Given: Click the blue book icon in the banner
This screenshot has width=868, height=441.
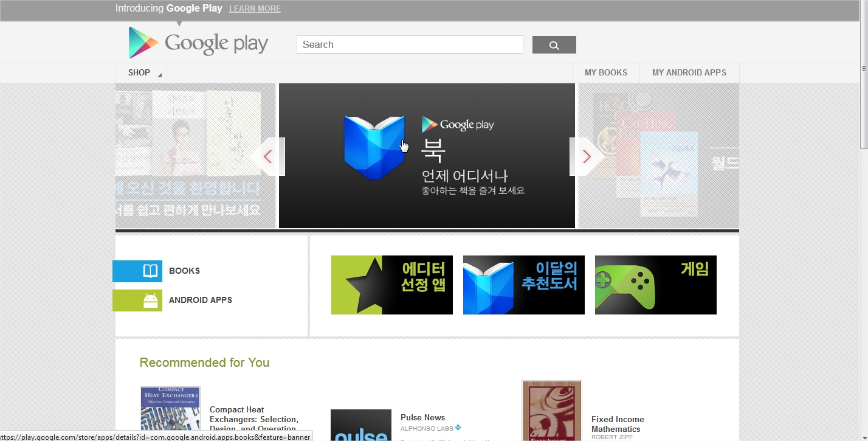Looking at the screenshot, I should [x=374, y=148].
